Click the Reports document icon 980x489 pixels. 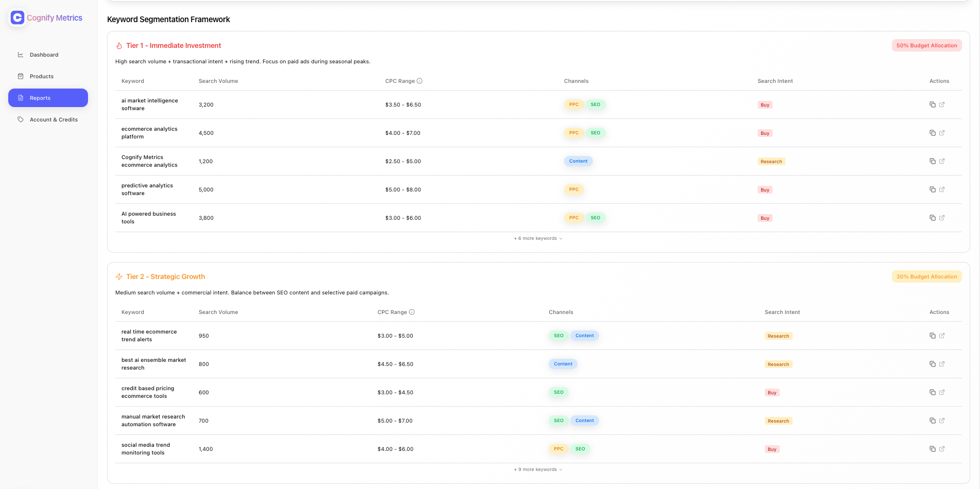pyautogui.click(x=21, y=98)
